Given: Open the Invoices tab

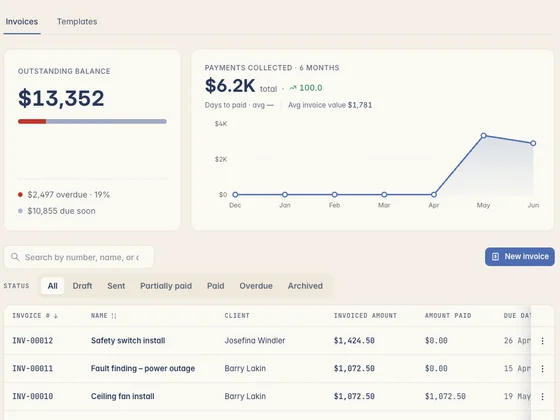Looking at the screenshot, I should [22, 21].
